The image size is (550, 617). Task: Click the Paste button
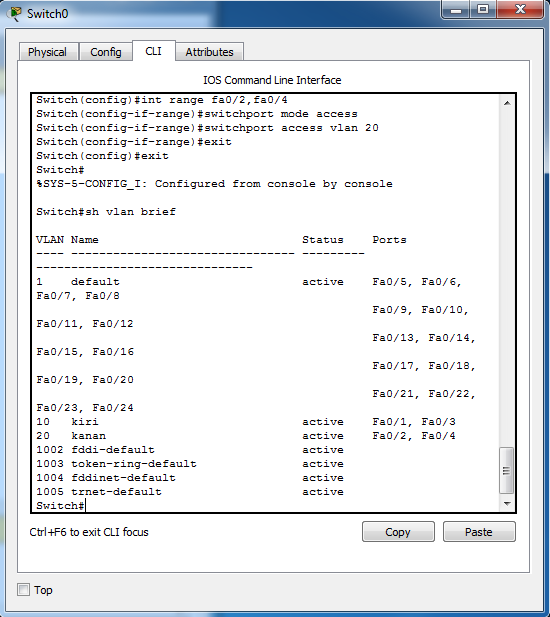click(479, 532)
